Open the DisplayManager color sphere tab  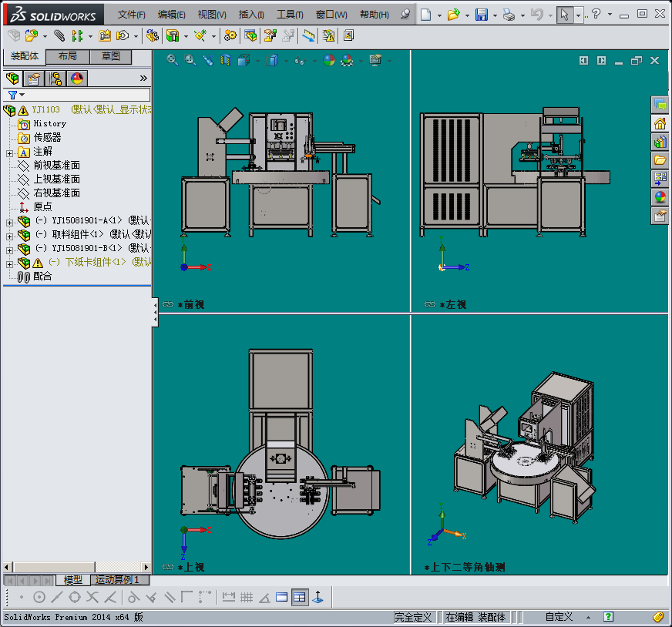tap(77, 78)
